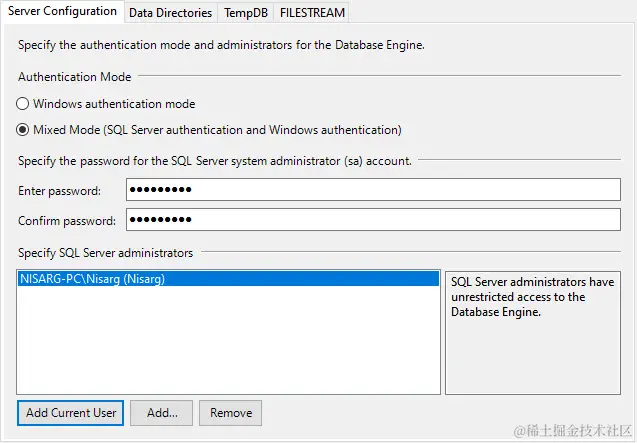The width and height of the screenshot is (637, 443).
Task: Click the "Enter password:" label
Action: [x=59, y=191]
